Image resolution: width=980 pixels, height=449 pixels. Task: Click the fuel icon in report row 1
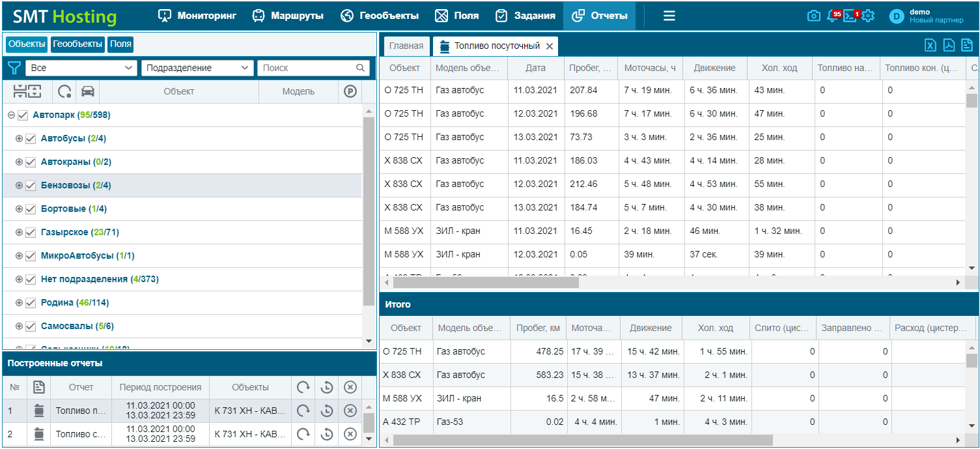click(x=39, y=411)
